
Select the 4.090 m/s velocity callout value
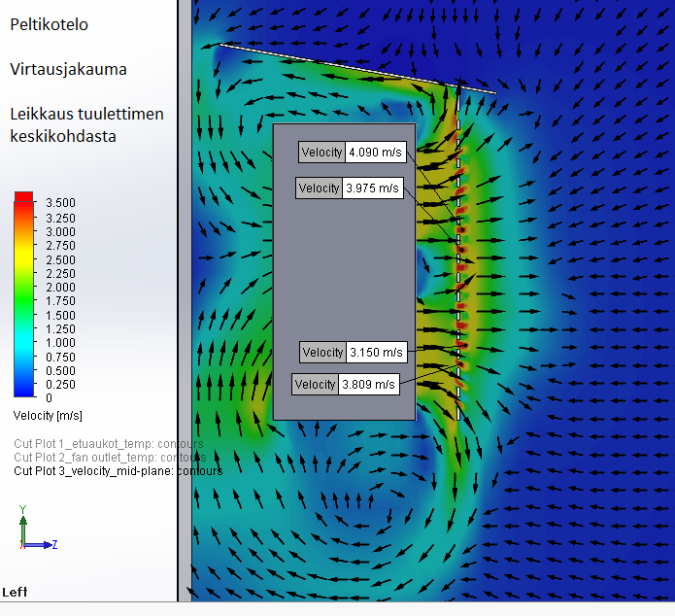point(376,153)
